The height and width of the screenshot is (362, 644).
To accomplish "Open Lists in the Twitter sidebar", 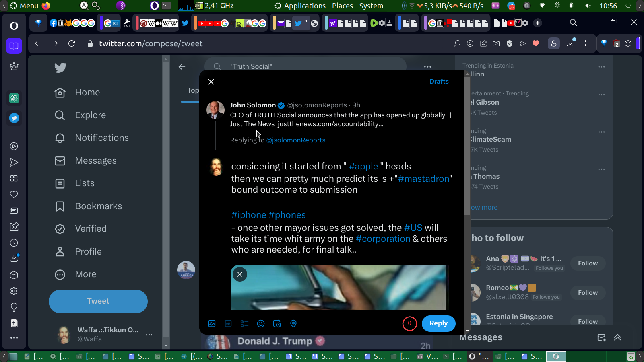I will click(74, 183).
